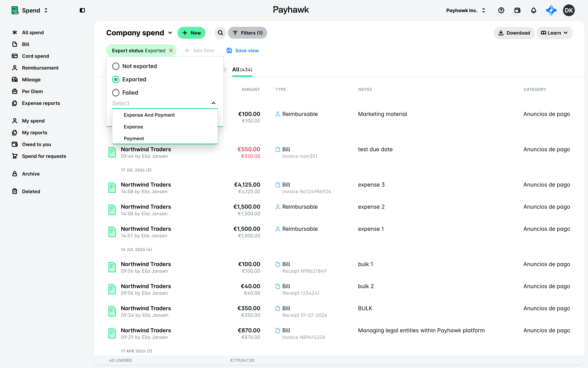Open Spend for requests
The image size is (588, 368).
(x=44, y=156)
